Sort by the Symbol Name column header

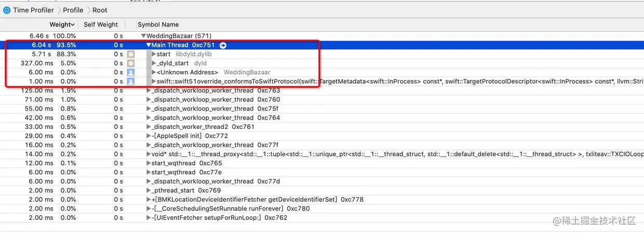click(x=158, y=24)
